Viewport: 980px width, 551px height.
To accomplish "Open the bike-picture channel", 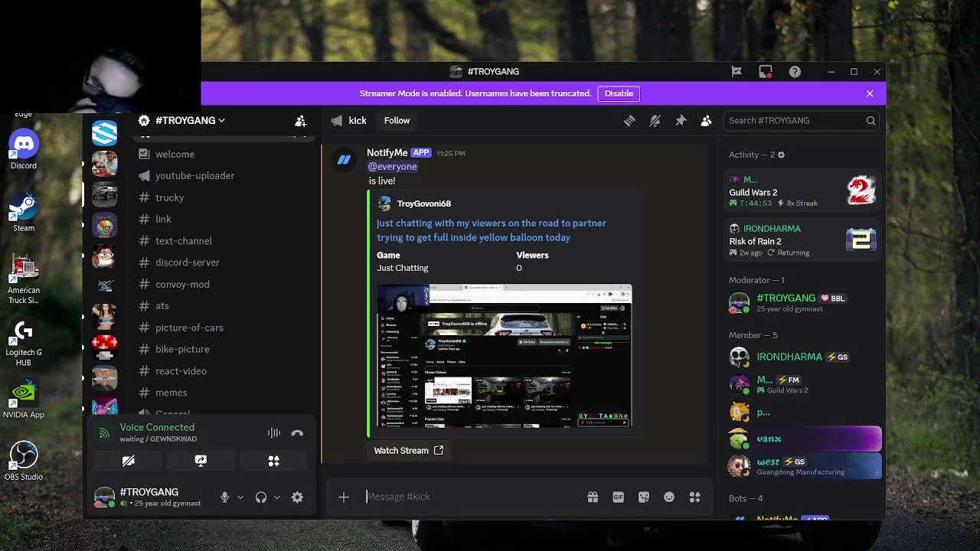I will [223, 349].
